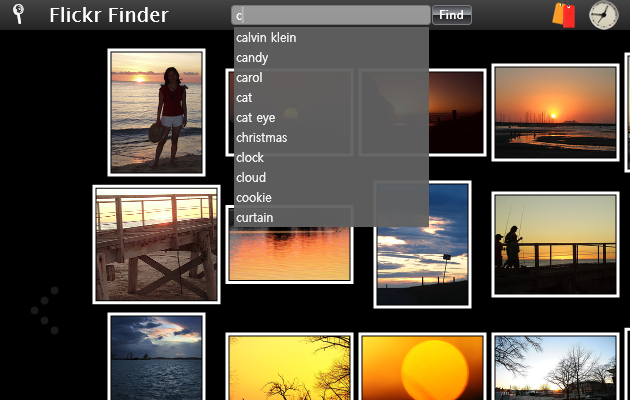Open large yellow sun close-up photo

click(x=422, y=366)
